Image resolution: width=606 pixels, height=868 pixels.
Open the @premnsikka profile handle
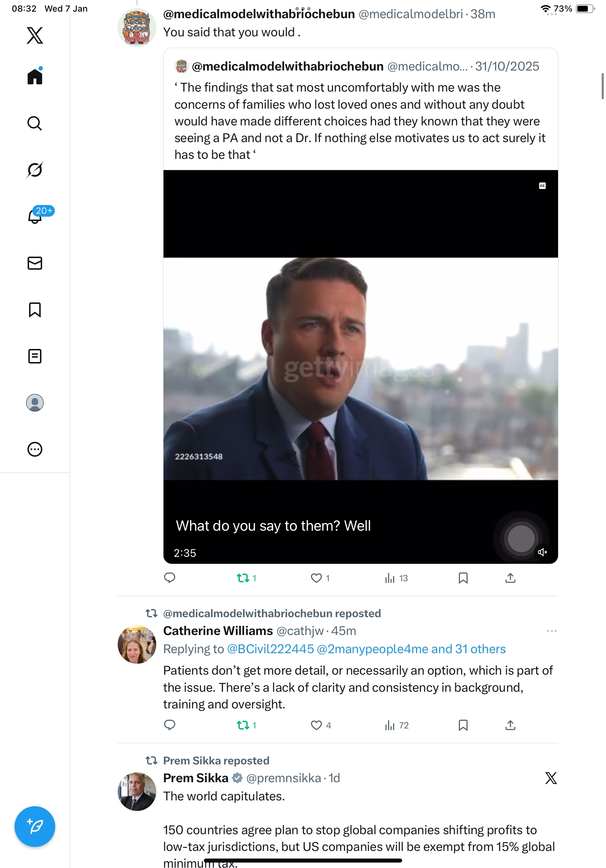283,778
